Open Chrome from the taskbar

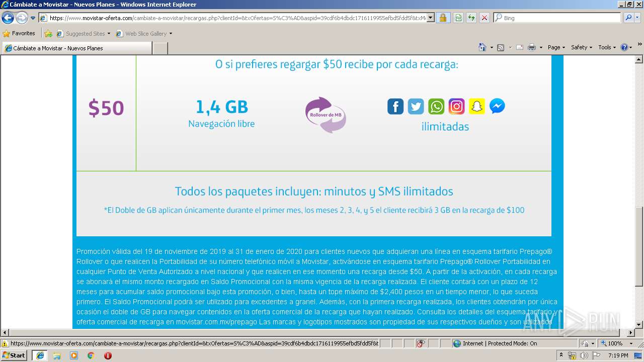[x=91, y=355]
